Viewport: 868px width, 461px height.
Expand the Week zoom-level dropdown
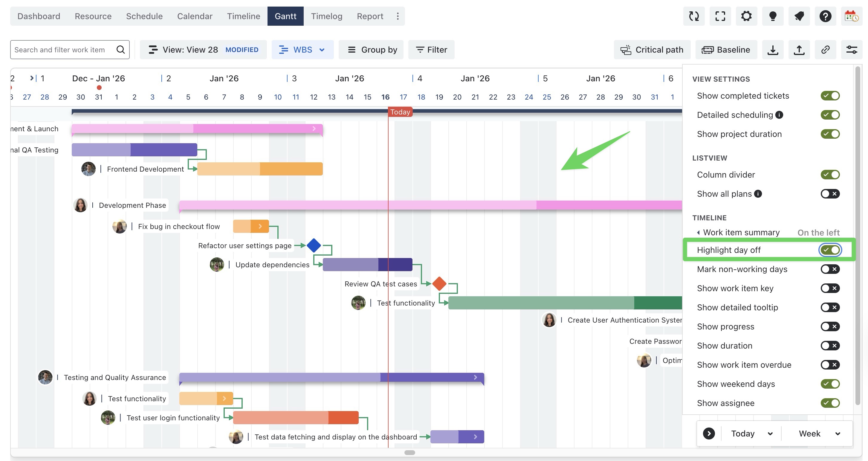click(819, 434)
